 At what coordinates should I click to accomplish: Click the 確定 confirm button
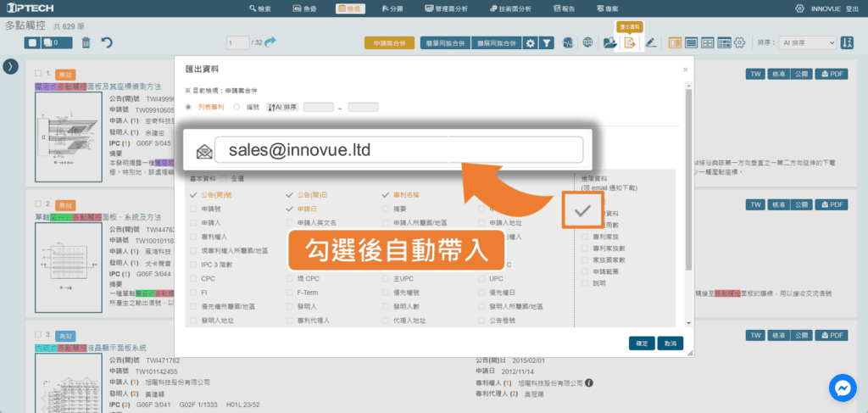click(x=642, y=343)
